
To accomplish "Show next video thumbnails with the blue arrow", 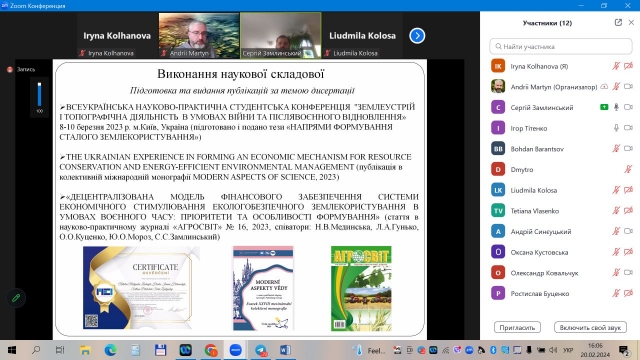I will [417, 36].
